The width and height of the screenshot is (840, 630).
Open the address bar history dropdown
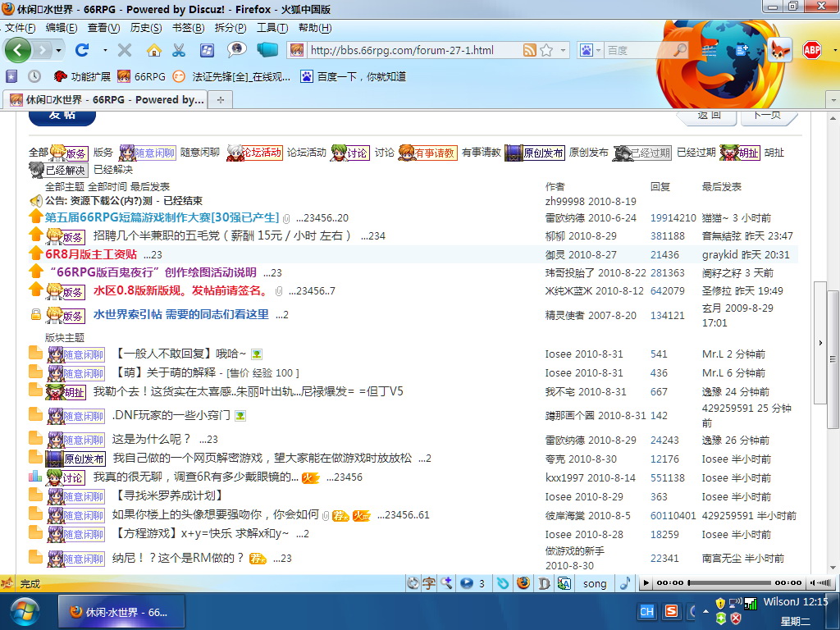point(563,50)
